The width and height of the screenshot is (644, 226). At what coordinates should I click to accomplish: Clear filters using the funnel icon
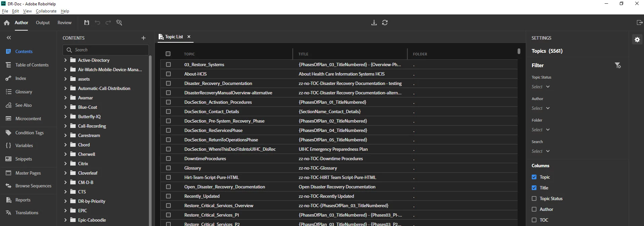pos(618,65)
